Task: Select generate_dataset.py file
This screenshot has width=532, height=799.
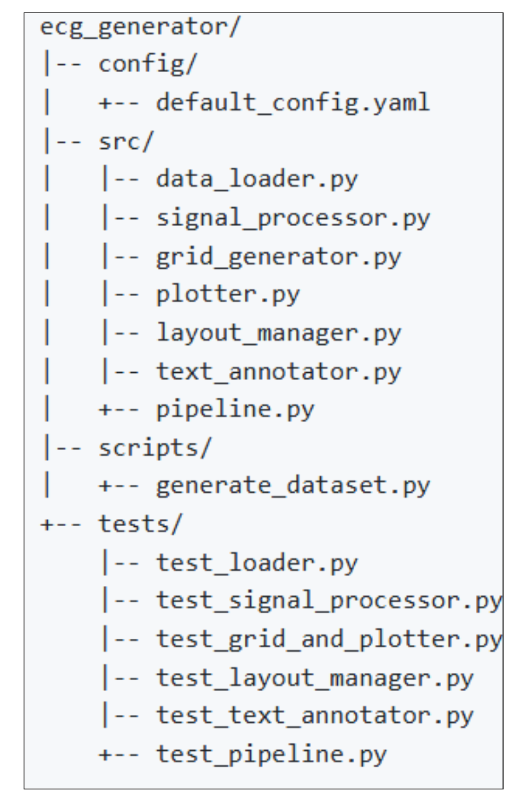Action: click(293, 486)
